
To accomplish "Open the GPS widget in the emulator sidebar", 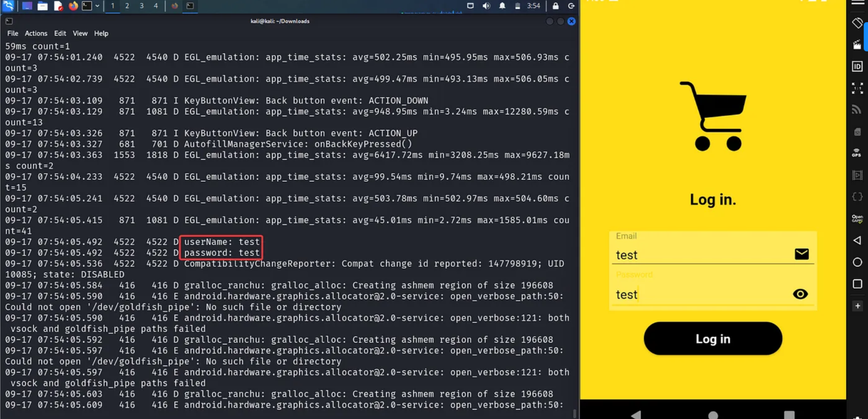I will pos(857,152).
